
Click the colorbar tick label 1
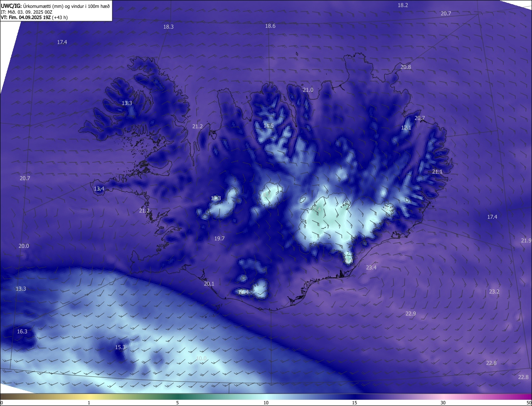click(x=89, y=403)
